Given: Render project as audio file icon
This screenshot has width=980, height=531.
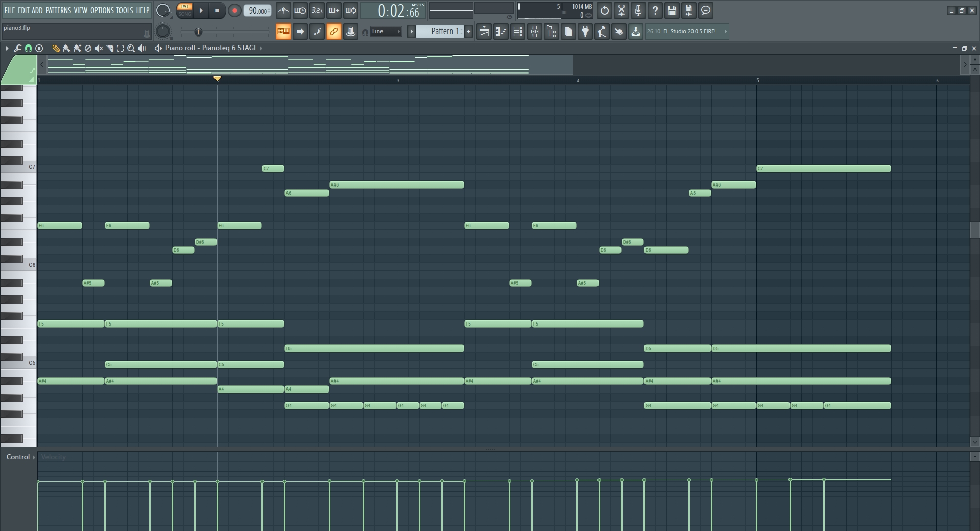Looking at the screenshot, I should (689, 10).
